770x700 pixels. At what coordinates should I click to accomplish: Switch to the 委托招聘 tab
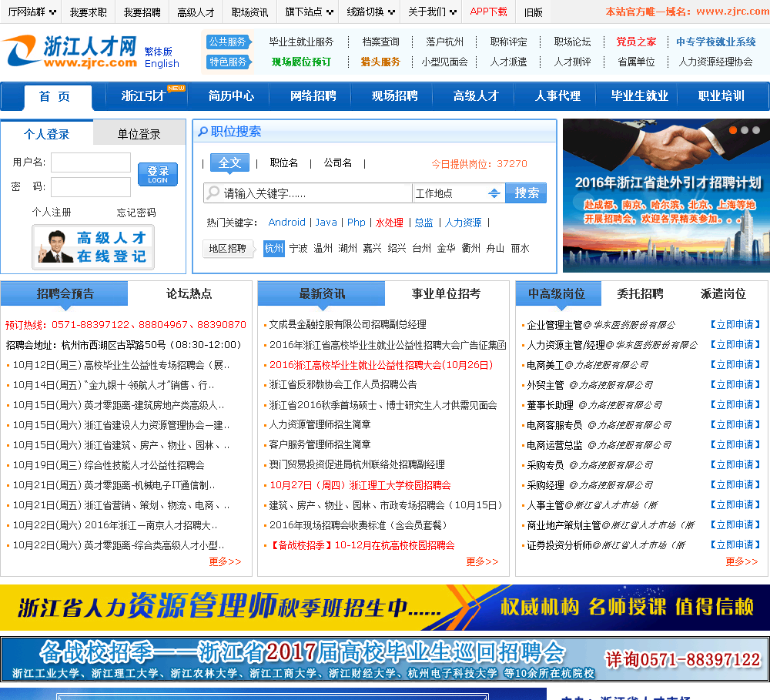pos(640,293)
